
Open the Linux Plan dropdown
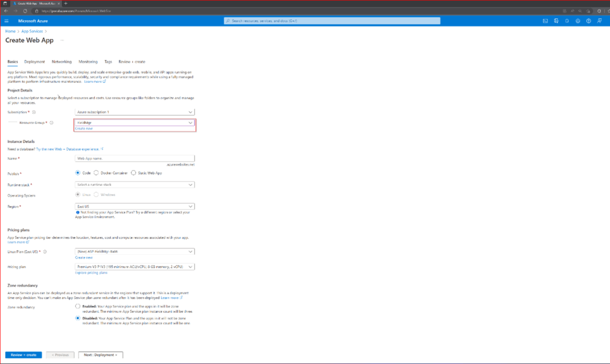[135, 251]
